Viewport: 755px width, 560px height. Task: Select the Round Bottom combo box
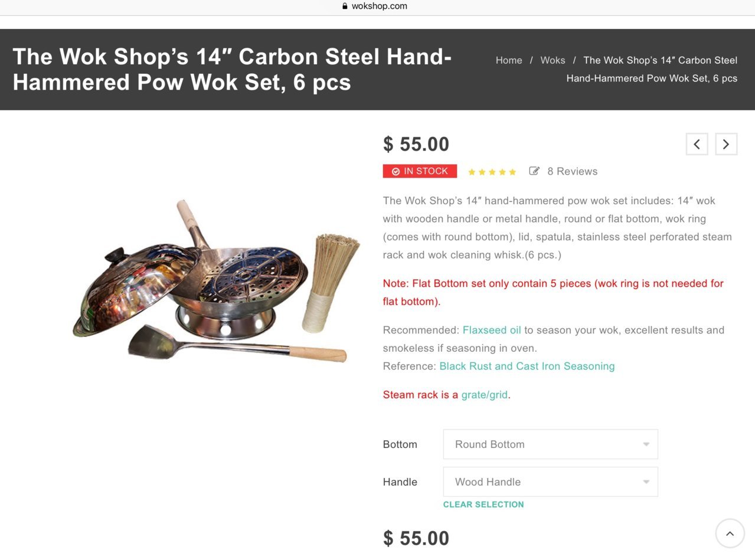point(550,444)
